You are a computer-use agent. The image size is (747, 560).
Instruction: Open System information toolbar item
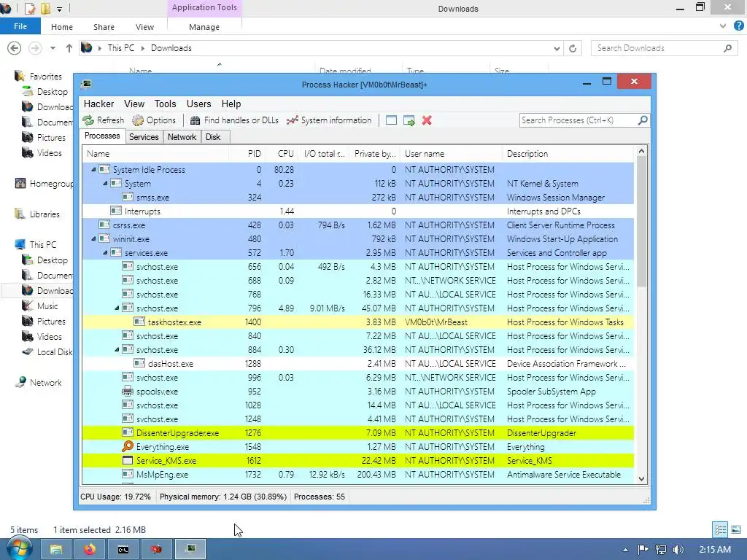[329, 120]
